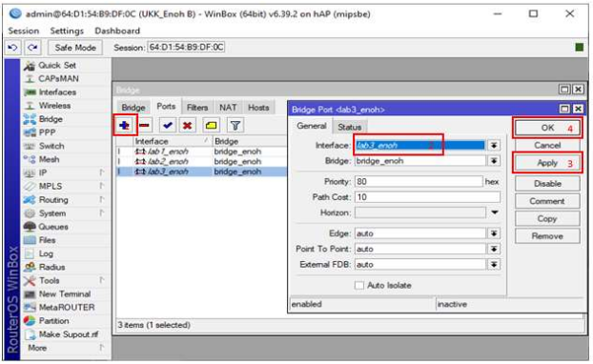Click the Priority field showing 80
Screen dimensions: 593x364
pyautogui.click(x=419, y=182)
